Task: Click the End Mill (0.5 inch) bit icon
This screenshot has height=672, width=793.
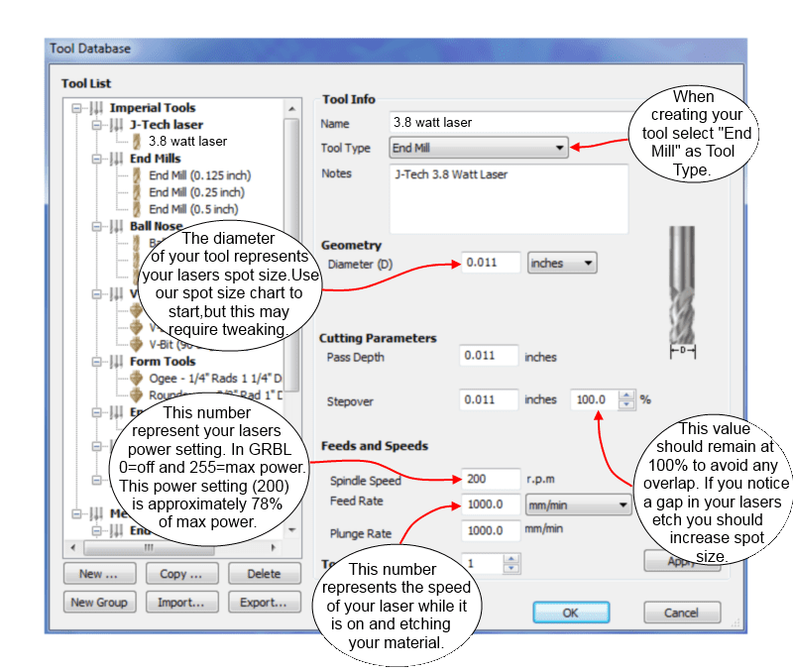Action: coord(138,209)
